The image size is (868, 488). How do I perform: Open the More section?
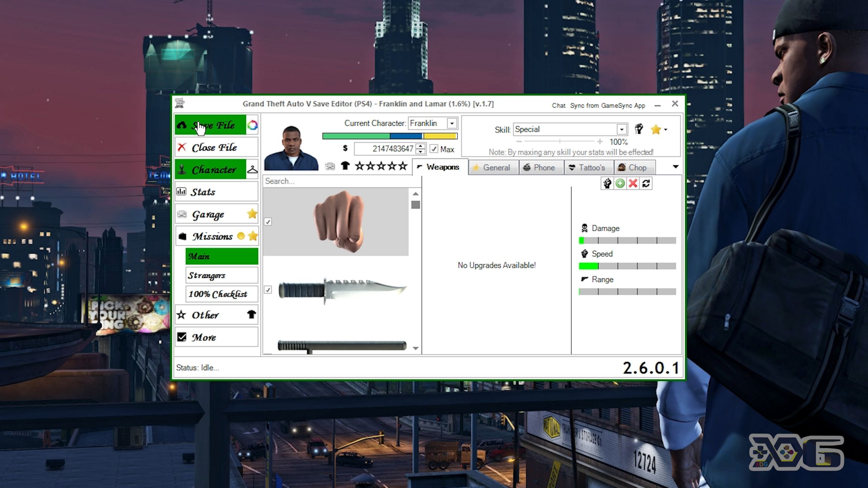click(216, 337)
